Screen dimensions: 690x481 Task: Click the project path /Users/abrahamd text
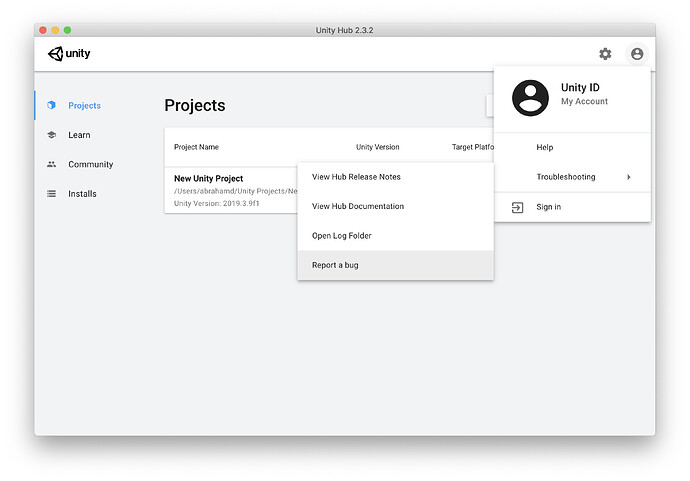click(x=235, y=191)
